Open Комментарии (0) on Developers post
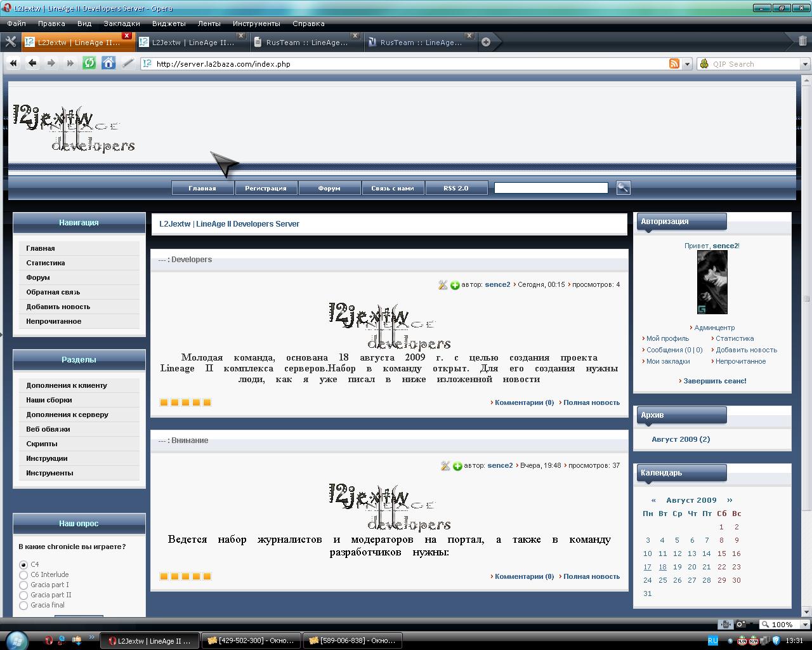The width and height of the screenshot is (812, 650). (524, 402)
